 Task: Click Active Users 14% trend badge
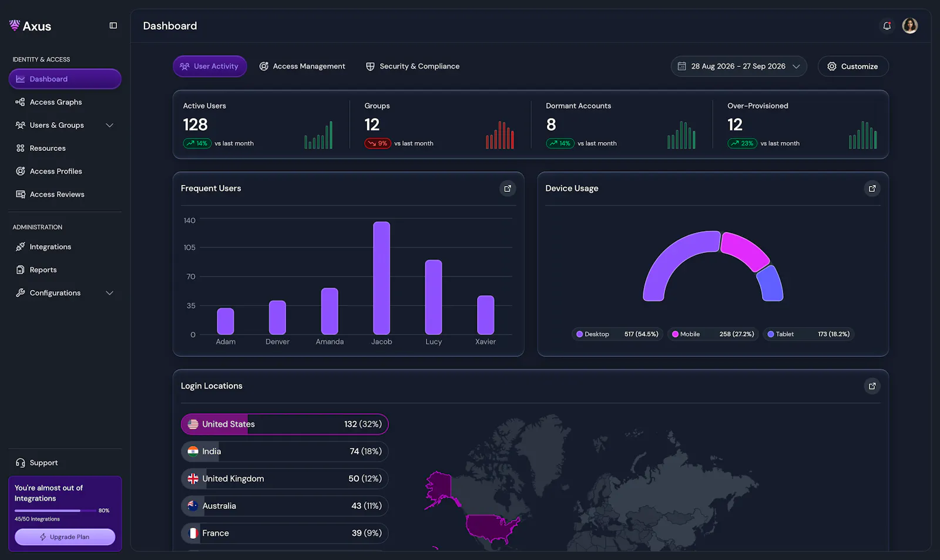[197, 143]
